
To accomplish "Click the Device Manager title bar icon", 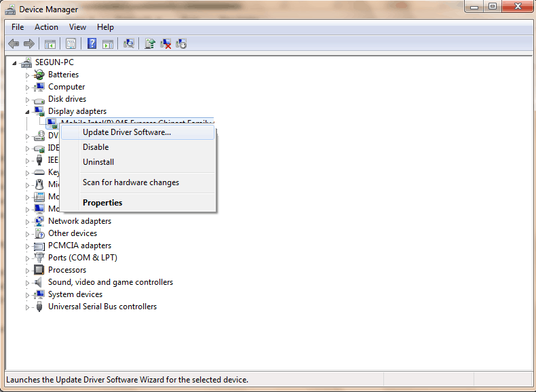I will pos(10,9).
